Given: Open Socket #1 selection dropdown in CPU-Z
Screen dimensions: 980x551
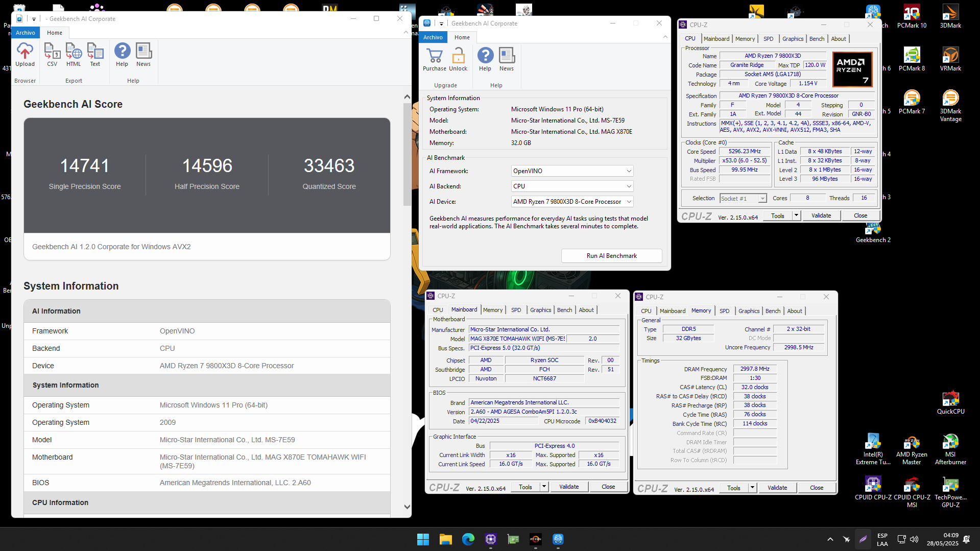Looking at the screenshot, I should click(743, 199).
